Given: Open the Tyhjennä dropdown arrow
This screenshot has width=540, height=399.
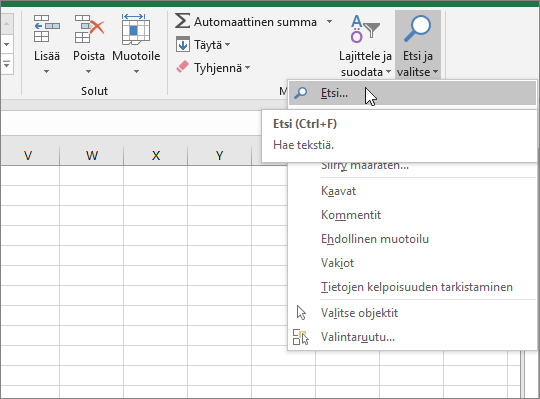Looking at the screenshot, I should coord(248,68).
